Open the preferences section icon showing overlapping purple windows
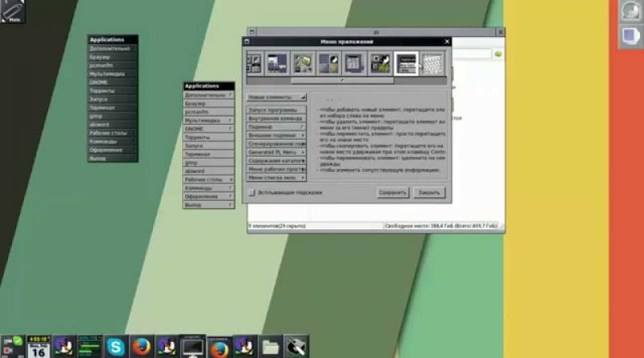The height and width of the screenshot is (358, 644). click(277, 64)
